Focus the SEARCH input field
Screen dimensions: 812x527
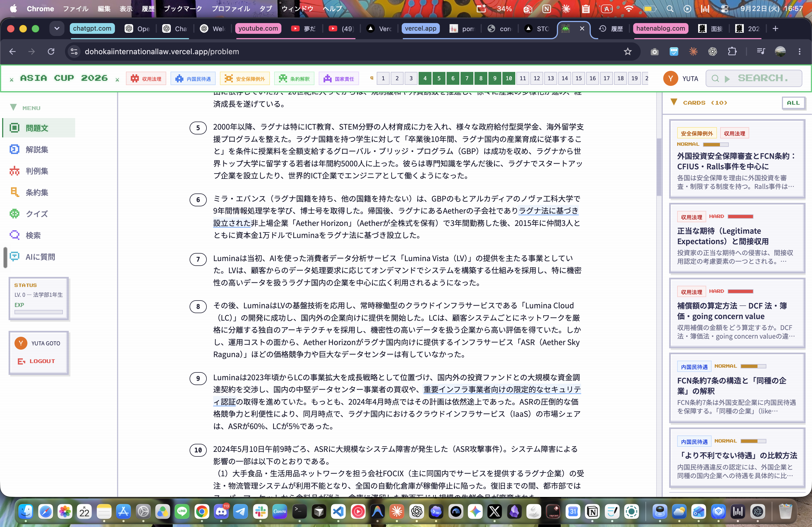click(754, 78)
